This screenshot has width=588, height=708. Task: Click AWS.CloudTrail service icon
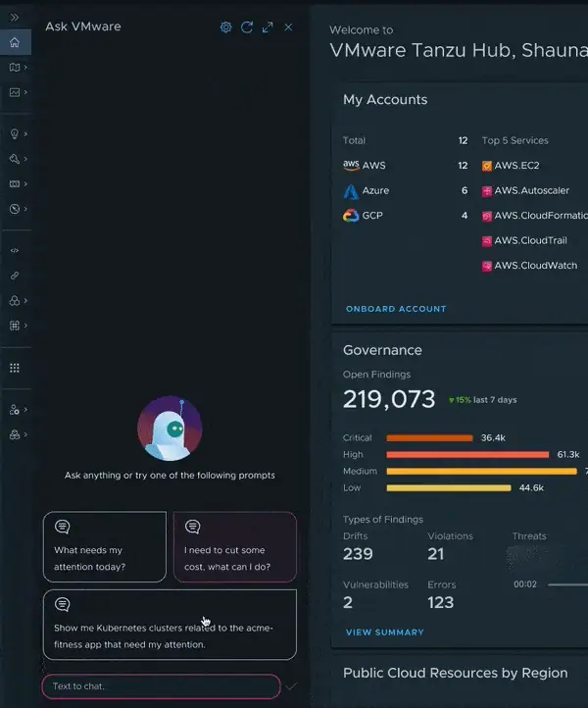[486, 241]
